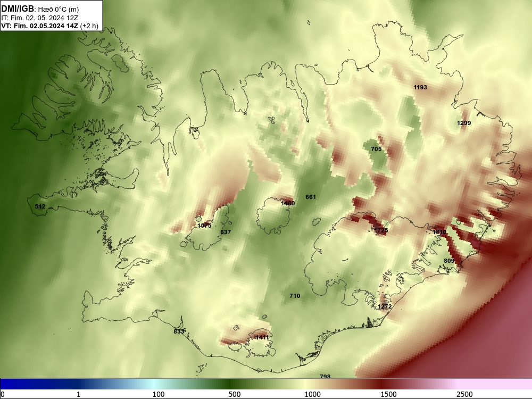Click the legend label 500
This screenshot has width=532, height=399.
click(235, 394)
